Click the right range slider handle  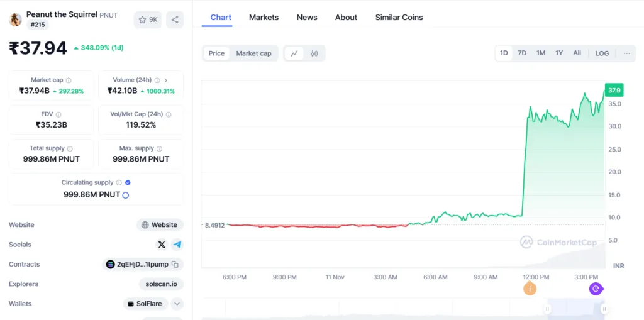coord(604,309)
